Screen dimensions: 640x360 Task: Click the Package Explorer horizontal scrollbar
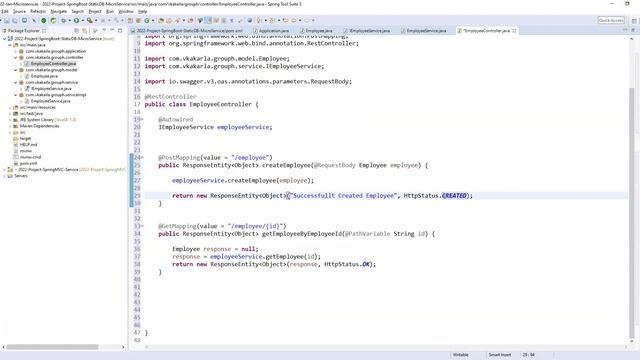(x=52, y=347)
